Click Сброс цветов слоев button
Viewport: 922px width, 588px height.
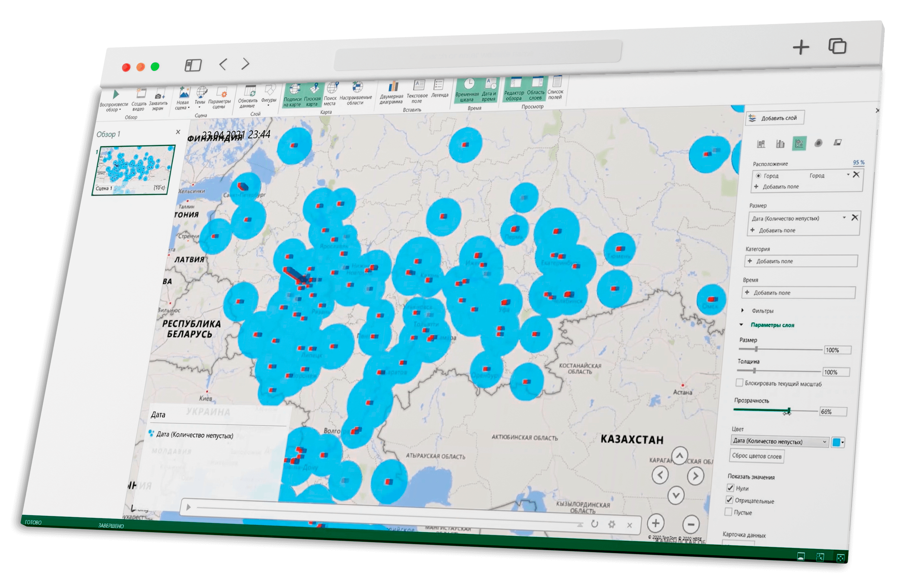pos(757,456)
